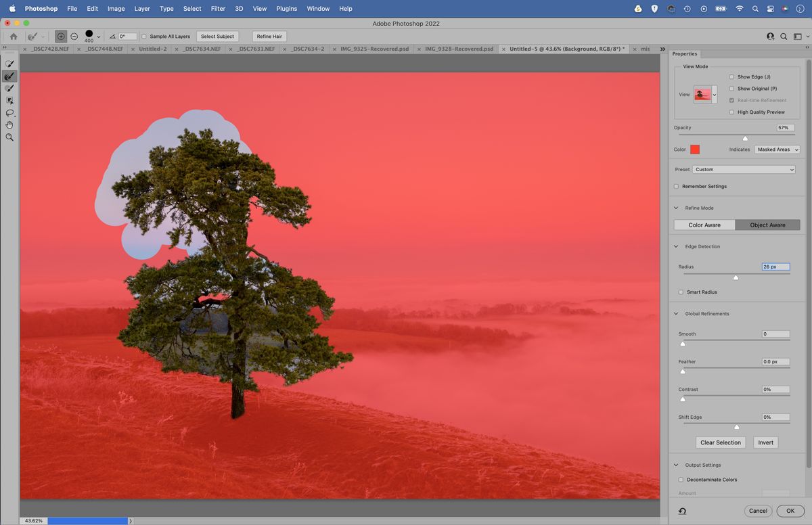Click the Radius value input field
812x525 pixels.
(x=775, y=267)
